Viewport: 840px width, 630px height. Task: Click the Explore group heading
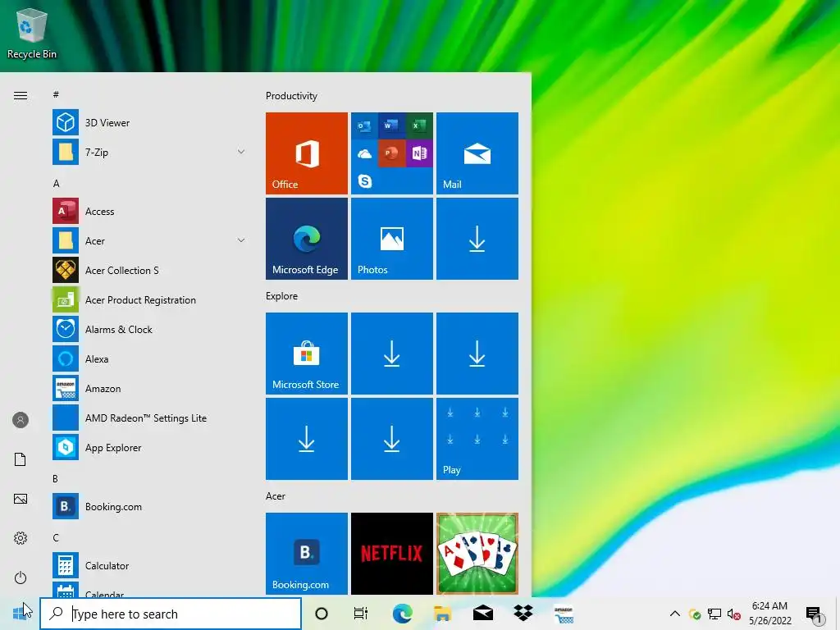(x=282, y=296)
